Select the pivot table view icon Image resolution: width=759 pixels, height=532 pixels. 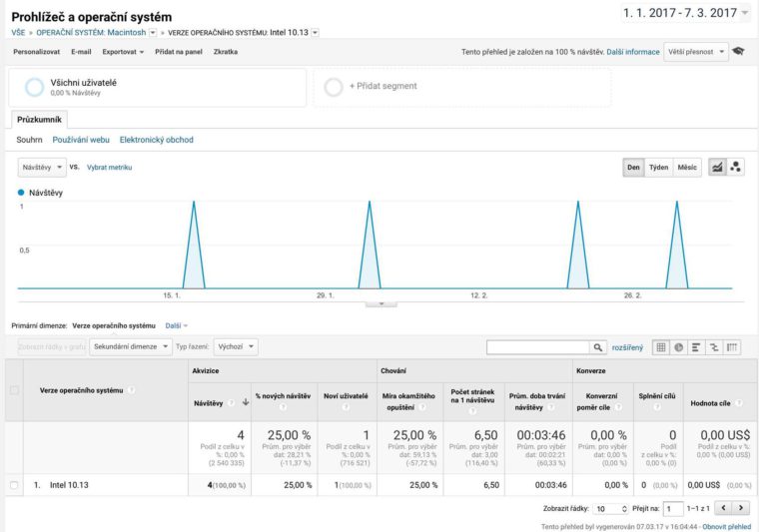click(x=732, y=347)
